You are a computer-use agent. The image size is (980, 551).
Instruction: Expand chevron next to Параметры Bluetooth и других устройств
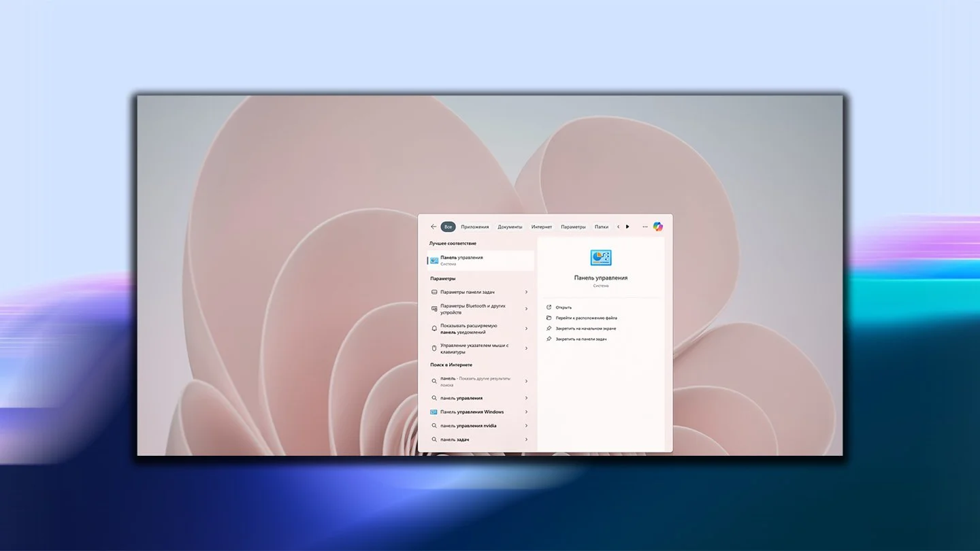click(x=526, y=309)
